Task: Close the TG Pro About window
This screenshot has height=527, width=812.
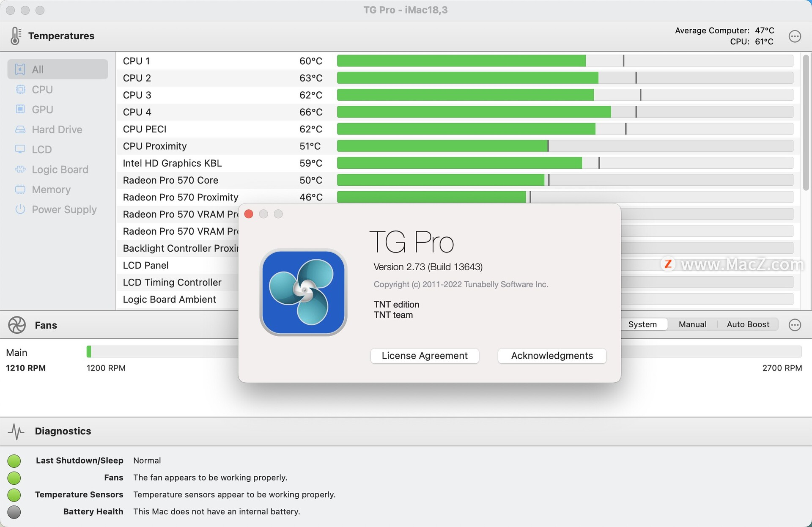Action: (x=249, y=214)
